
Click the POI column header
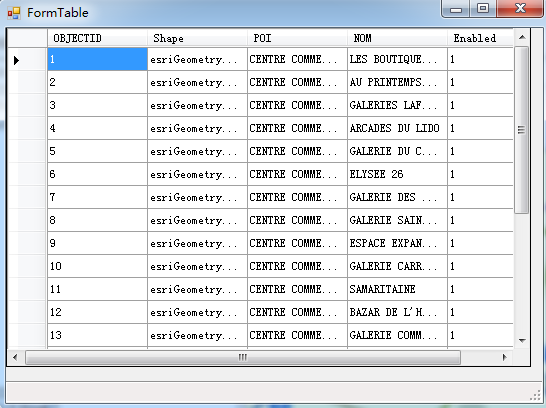297,38
